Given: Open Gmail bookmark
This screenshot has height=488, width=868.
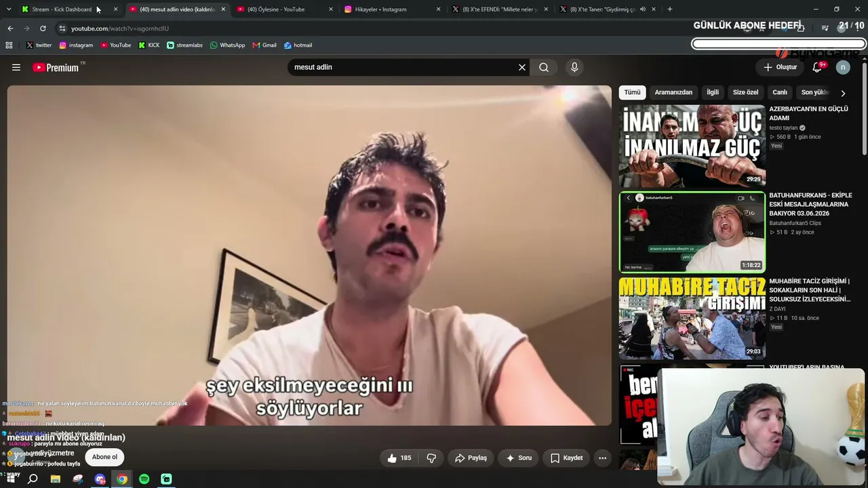Looking at the screenshot, I should [x=264, y=45].
